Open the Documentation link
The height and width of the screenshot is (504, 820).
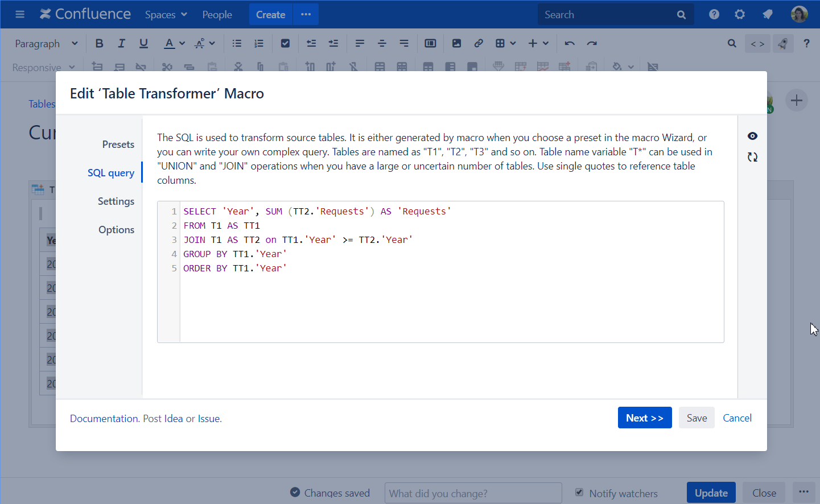pyautogui.click(x=104, y=419)
